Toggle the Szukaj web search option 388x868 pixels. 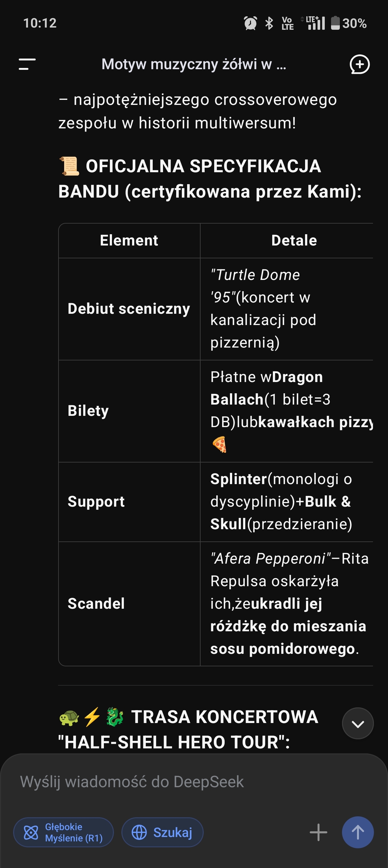tap(162, 832)
